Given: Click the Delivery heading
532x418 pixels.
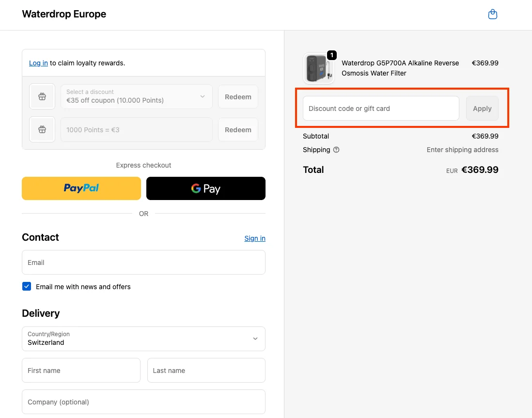Looking at the screenshot, I should pos(41,313).
